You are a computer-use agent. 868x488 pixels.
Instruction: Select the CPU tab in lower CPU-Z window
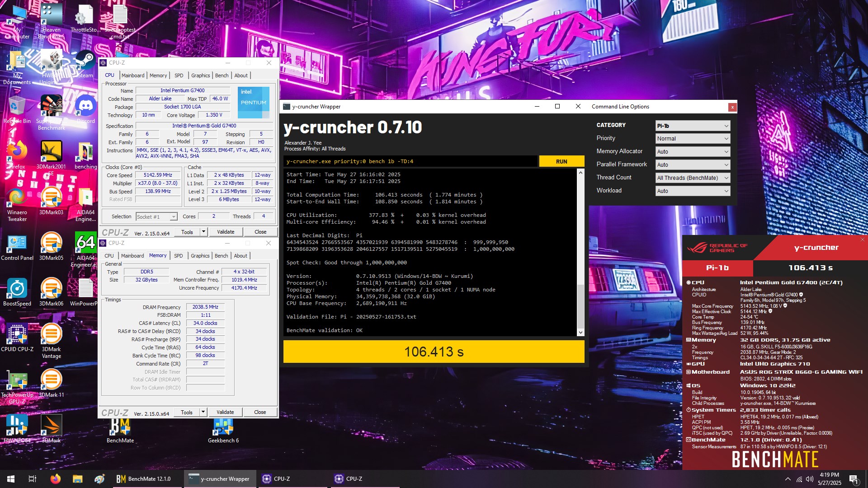click(109, 256)
